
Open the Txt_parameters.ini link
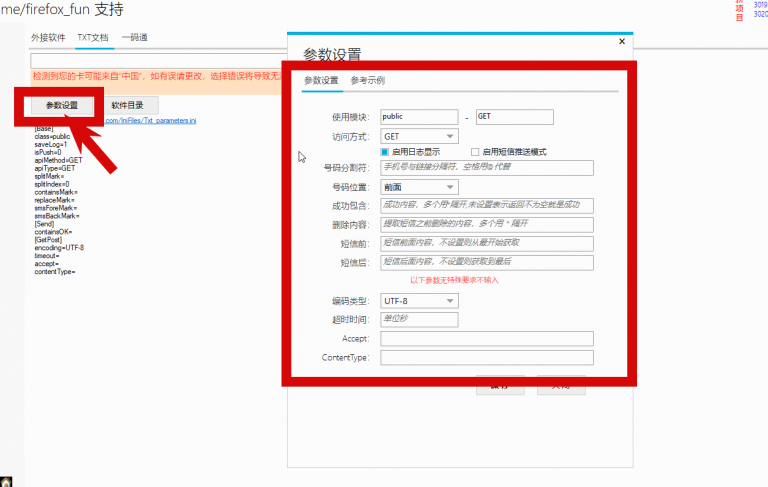pos(150,121)
